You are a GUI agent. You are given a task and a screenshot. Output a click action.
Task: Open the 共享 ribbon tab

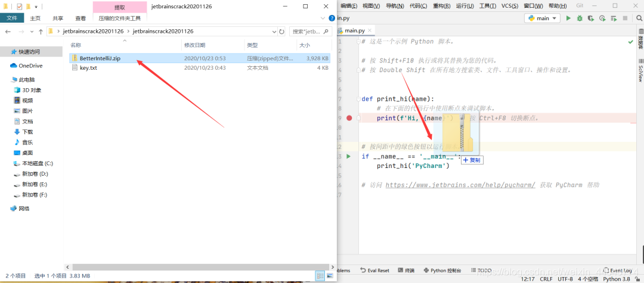click(58, 18)
